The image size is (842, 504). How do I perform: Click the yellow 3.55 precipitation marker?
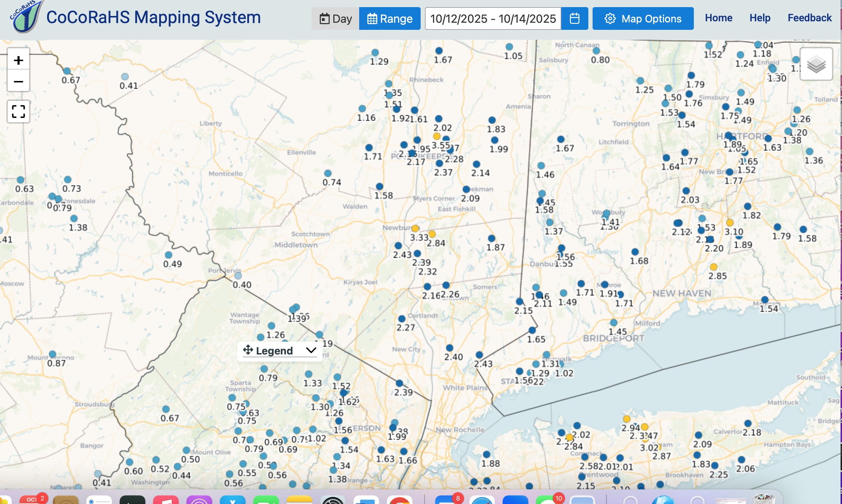pyautogui.click(x=437, y=136)
